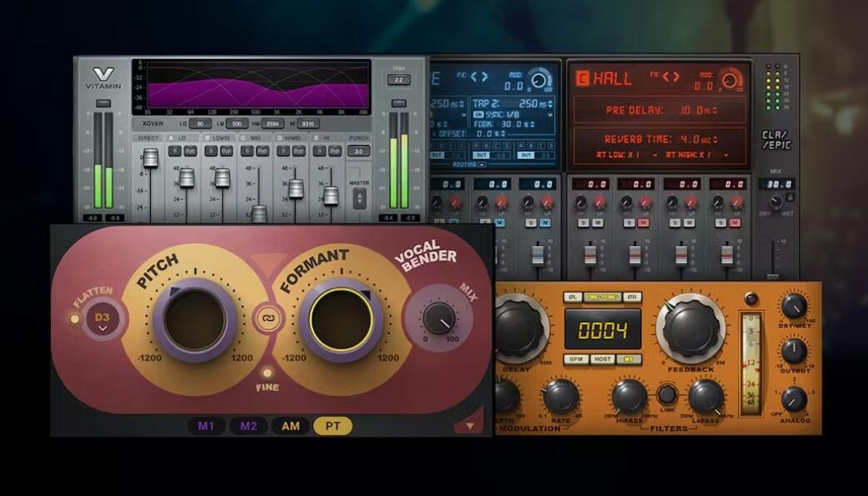Click the DRY/WET knob on the orange plugin
This screenshot has width=868, height=496.
795,307
